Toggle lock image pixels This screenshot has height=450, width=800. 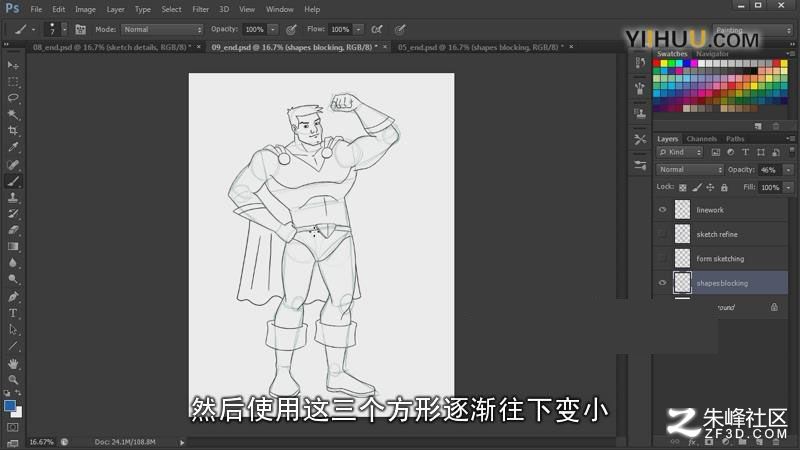coord(697,188)
